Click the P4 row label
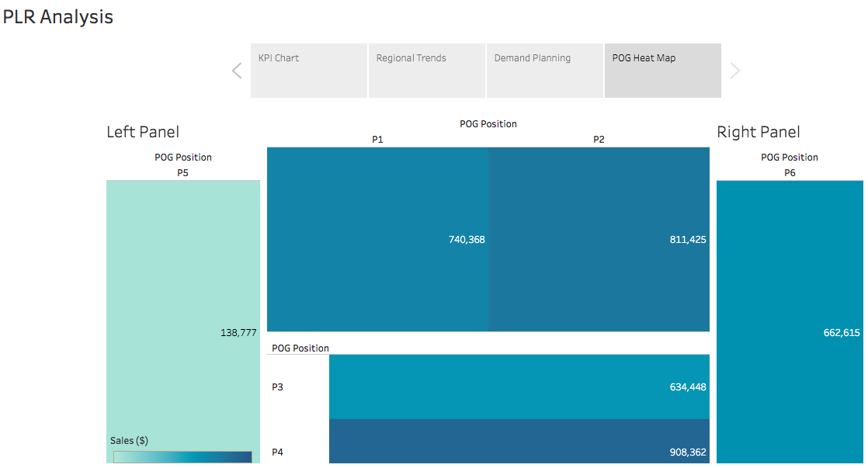This screenshot has height=468, width=868. tap(277, 452)
